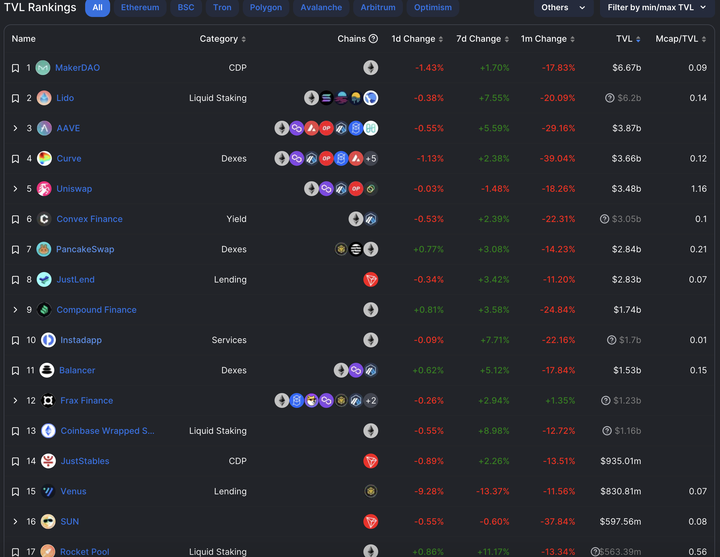The image size is (720, 557).
Task: Click the MakerDAO logo icon
Action: 43,68
